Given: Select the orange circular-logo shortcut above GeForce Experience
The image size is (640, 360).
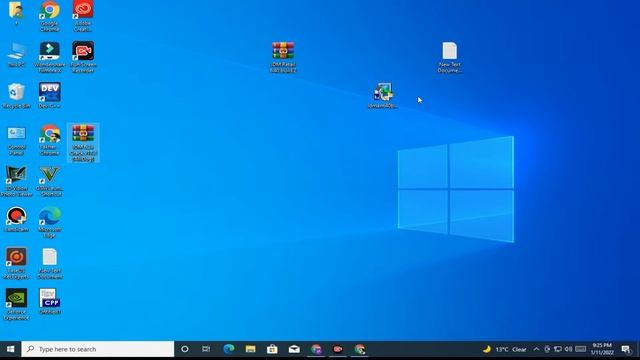Looking at the screenshot, I should [16, 264].
